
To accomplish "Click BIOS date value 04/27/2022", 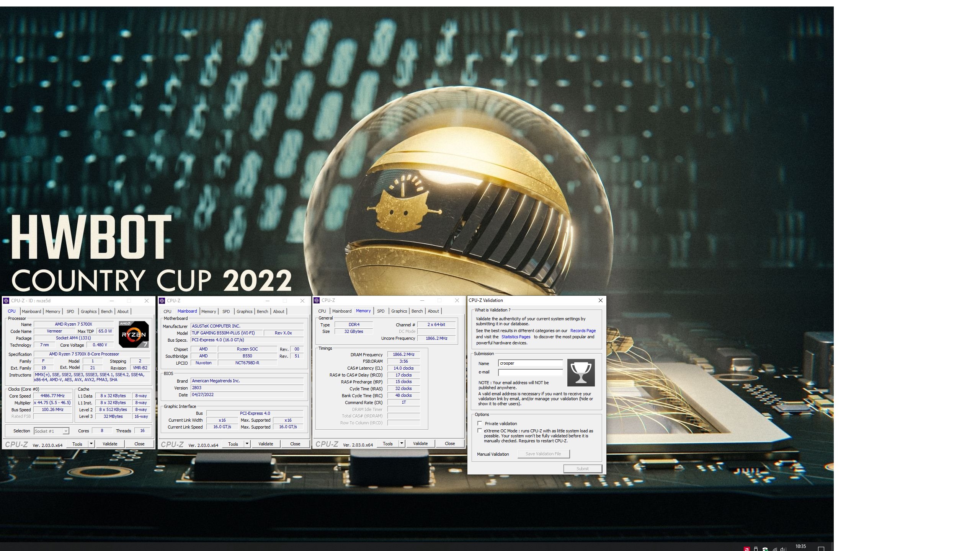I will (x=247, y=395).
